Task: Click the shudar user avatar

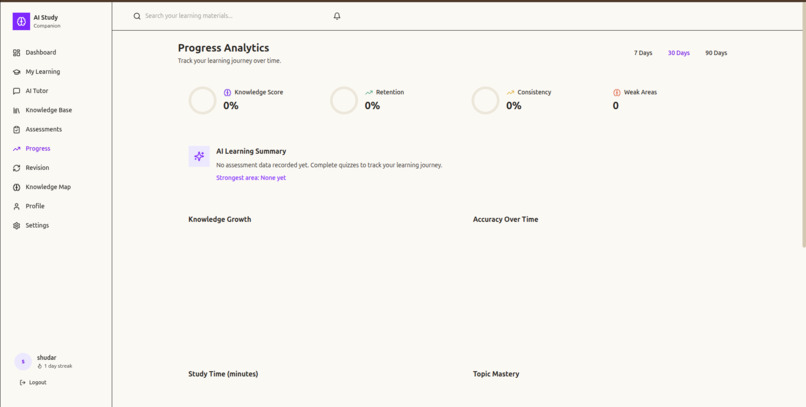Action: pyautogui.click(x=23, y=362)
